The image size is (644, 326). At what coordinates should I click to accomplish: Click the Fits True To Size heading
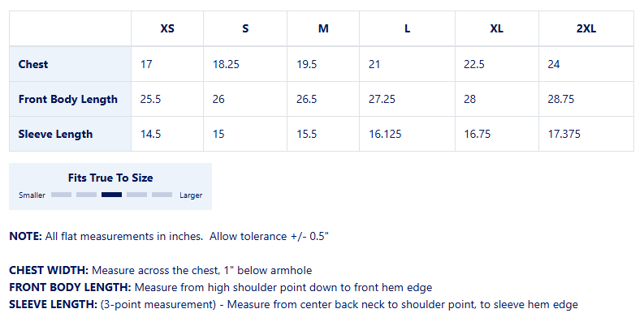110,178
